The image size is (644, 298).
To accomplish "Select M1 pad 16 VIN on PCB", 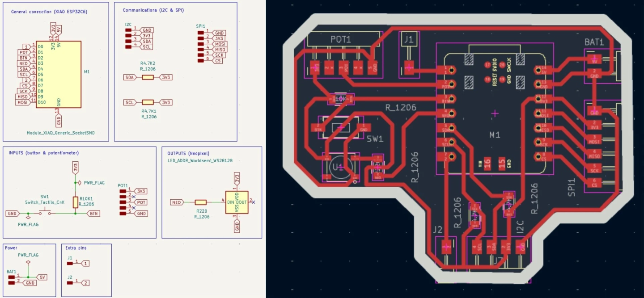I will 487,163.
